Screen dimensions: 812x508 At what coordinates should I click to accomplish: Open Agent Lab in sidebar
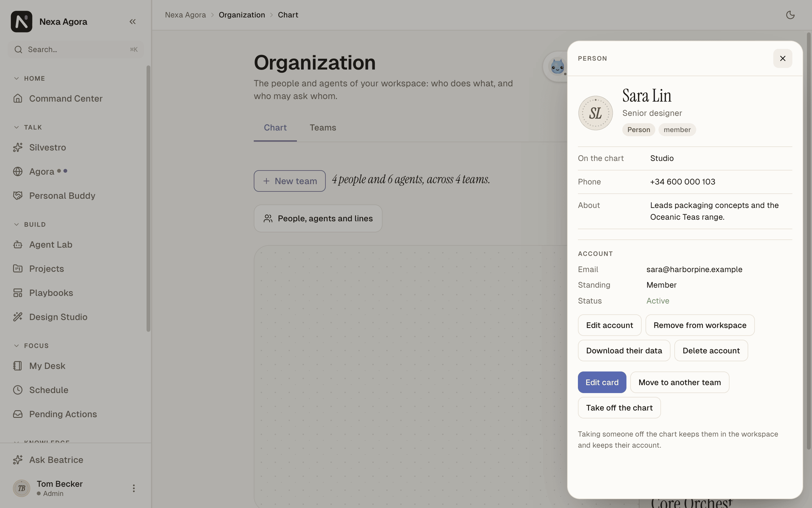coord(75,244)
